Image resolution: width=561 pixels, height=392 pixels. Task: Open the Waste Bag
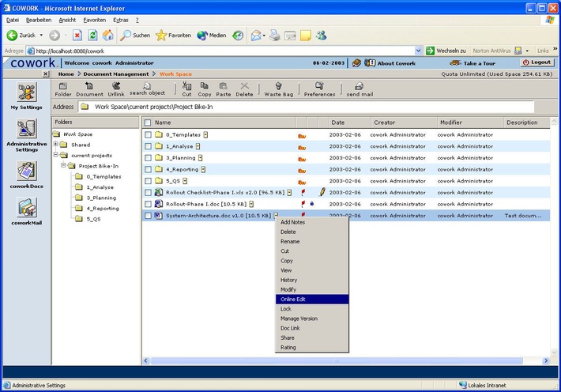coord(278,89)
